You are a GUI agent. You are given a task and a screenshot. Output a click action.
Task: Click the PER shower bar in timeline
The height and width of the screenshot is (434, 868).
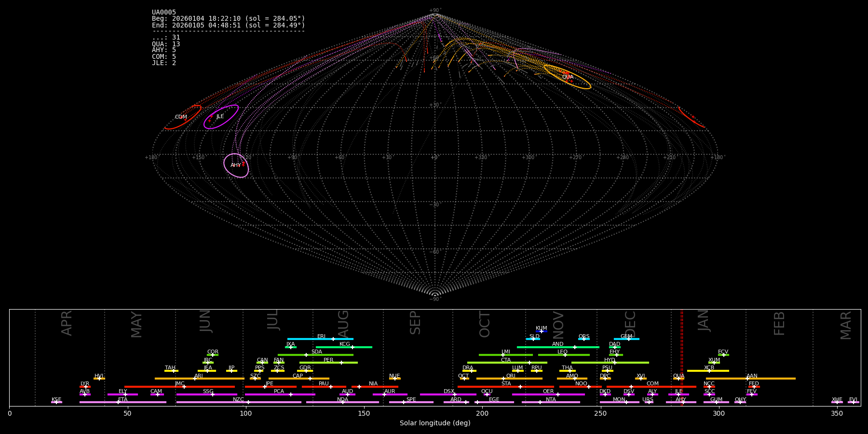coord(328,363)
